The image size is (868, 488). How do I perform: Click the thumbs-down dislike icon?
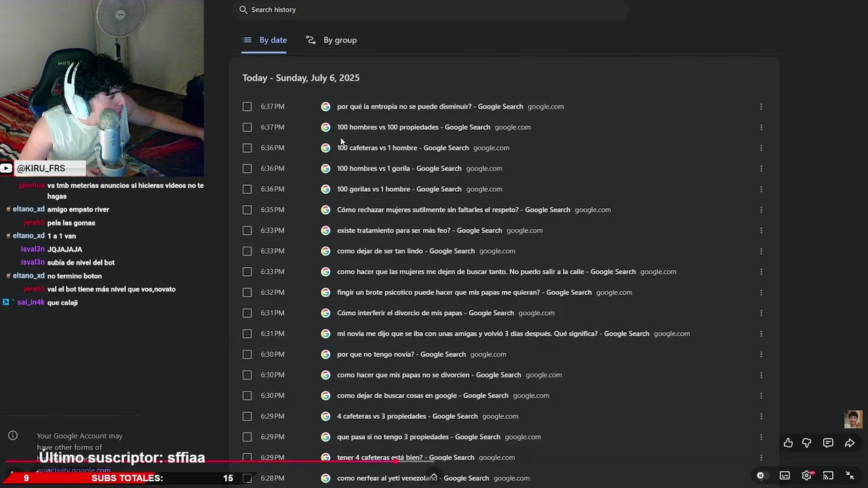click(x=806, y=443)
